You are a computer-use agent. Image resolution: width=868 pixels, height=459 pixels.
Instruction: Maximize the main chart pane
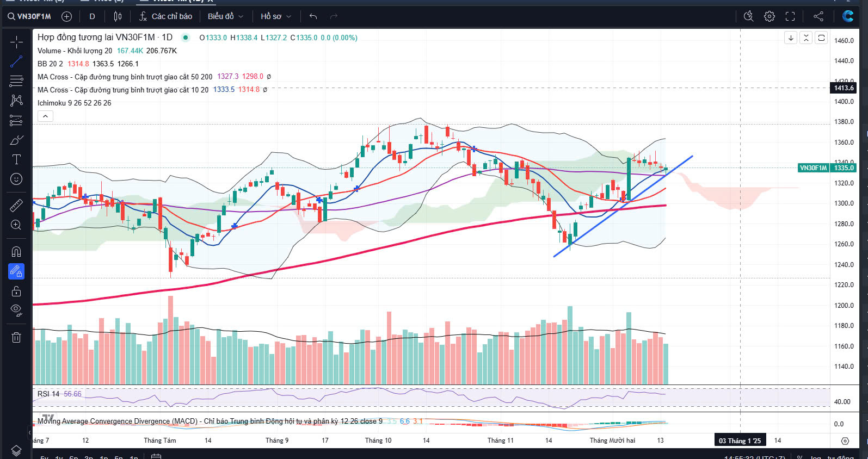(821, 38)
